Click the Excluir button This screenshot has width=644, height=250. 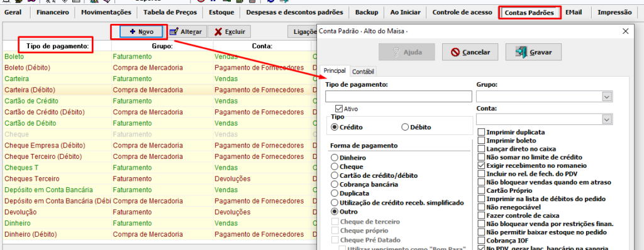tap(230, 31)
